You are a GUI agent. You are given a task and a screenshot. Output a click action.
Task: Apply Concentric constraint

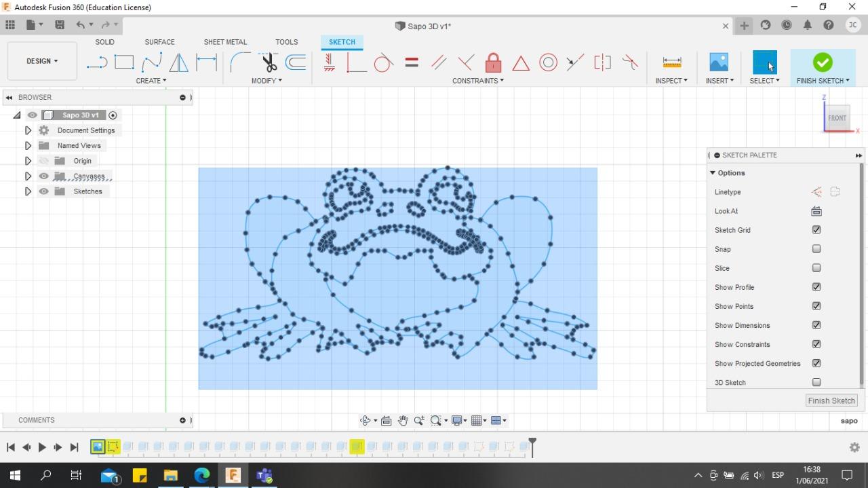point(548,62)
